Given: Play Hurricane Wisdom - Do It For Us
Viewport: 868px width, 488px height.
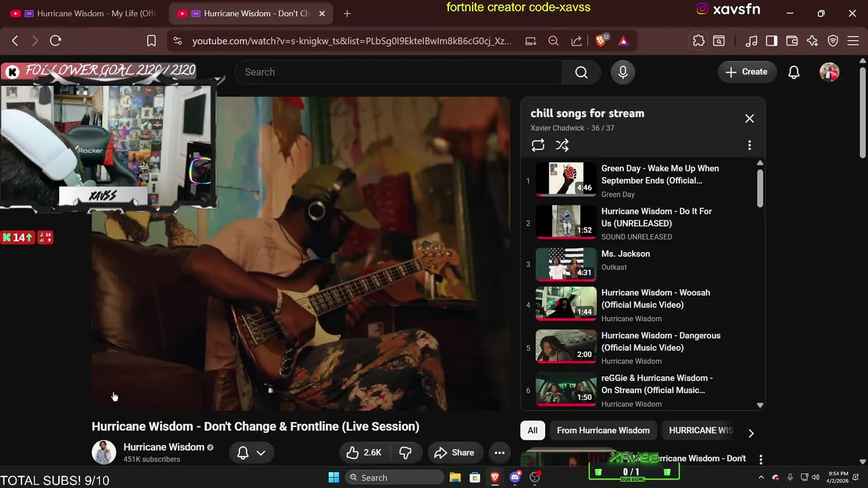Looking at the screenshot, I should 637,223.
